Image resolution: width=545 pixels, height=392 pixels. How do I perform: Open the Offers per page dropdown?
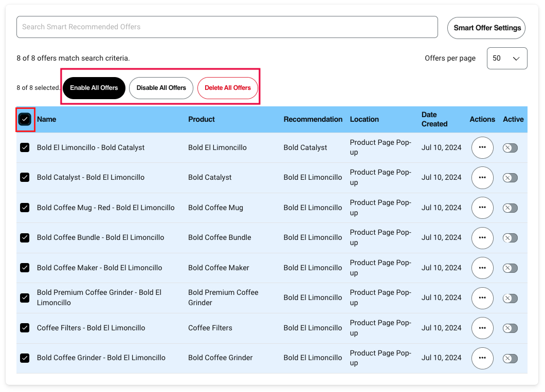point(507,59)
